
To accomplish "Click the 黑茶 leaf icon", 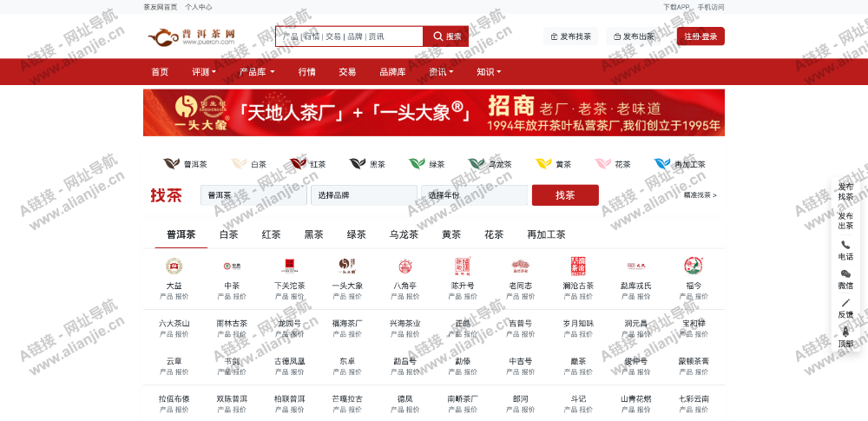I will point(358,164).
